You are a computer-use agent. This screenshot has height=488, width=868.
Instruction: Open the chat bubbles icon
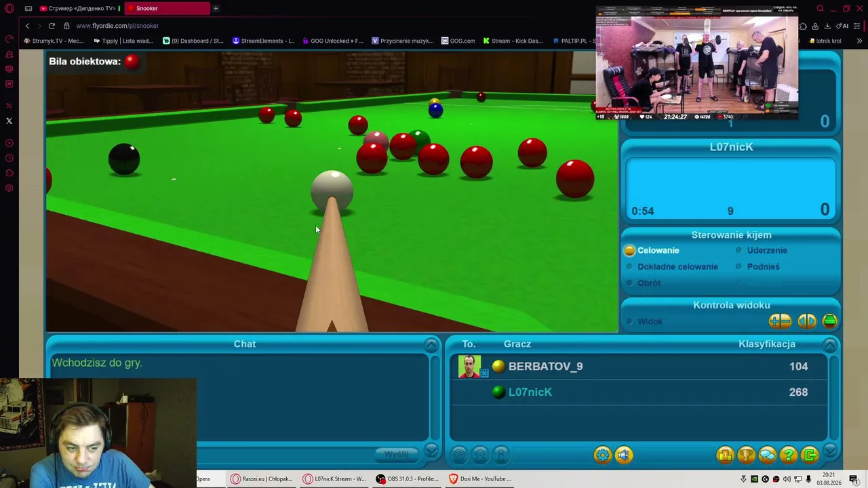pyautogui.click(x=767, y=455)
